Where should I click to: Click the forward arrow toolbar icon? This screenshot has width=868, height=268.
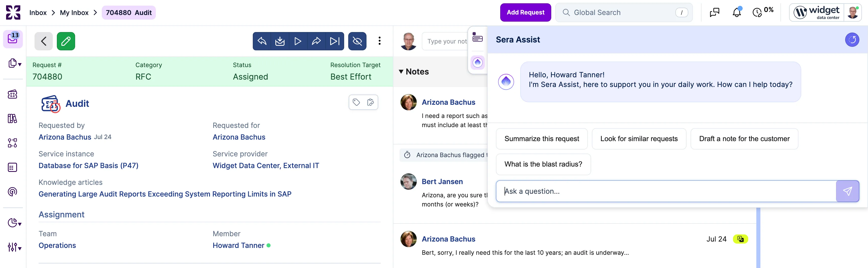tap(316, 41)
